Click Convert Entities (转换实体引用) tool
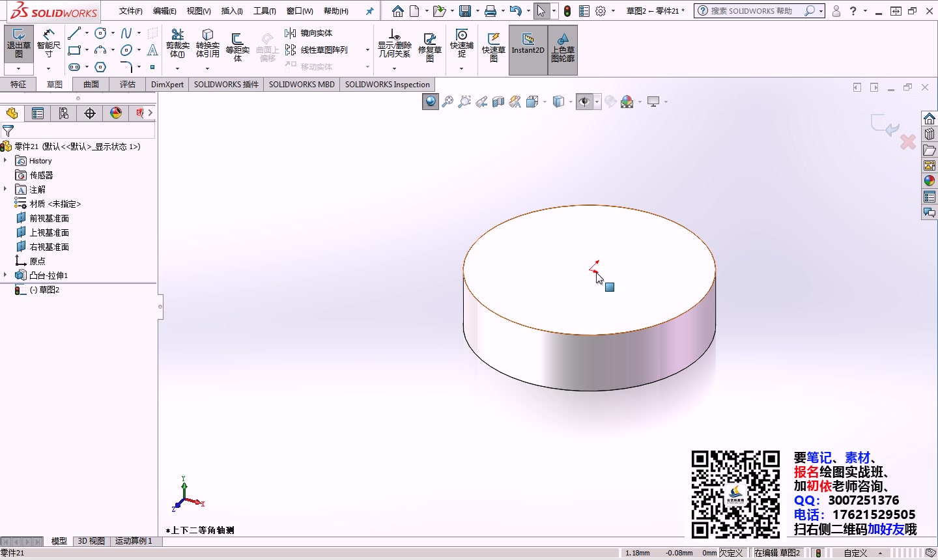The height and width of the screenshot is (560, 938). point(207,43)
